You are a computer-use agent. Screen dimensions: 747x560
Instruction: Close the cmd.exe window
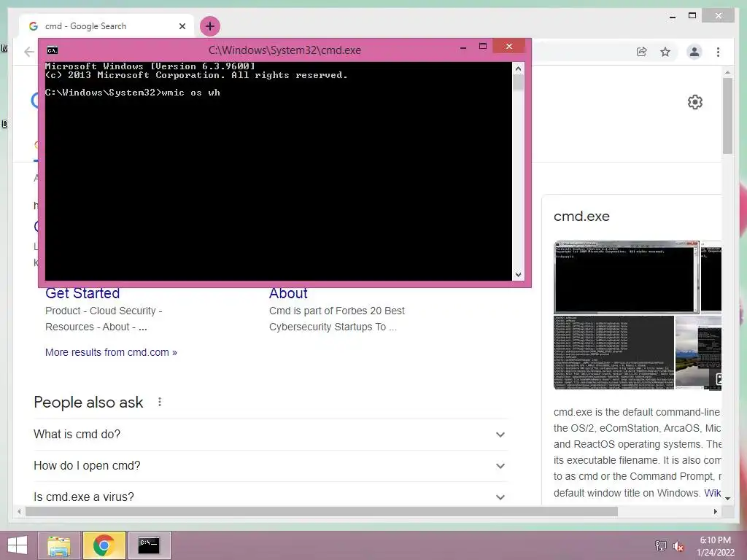509,46
